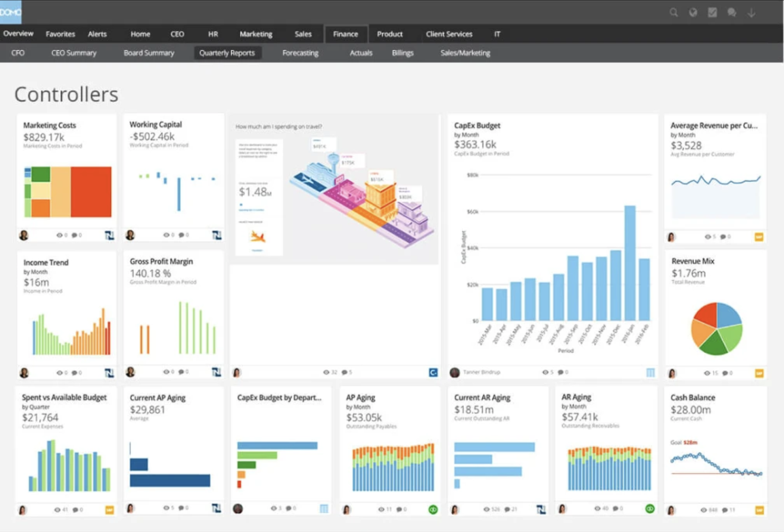784x532 pixels.
Task: Expand the Average Revenue per Customer card title
Action: [714, 125]
